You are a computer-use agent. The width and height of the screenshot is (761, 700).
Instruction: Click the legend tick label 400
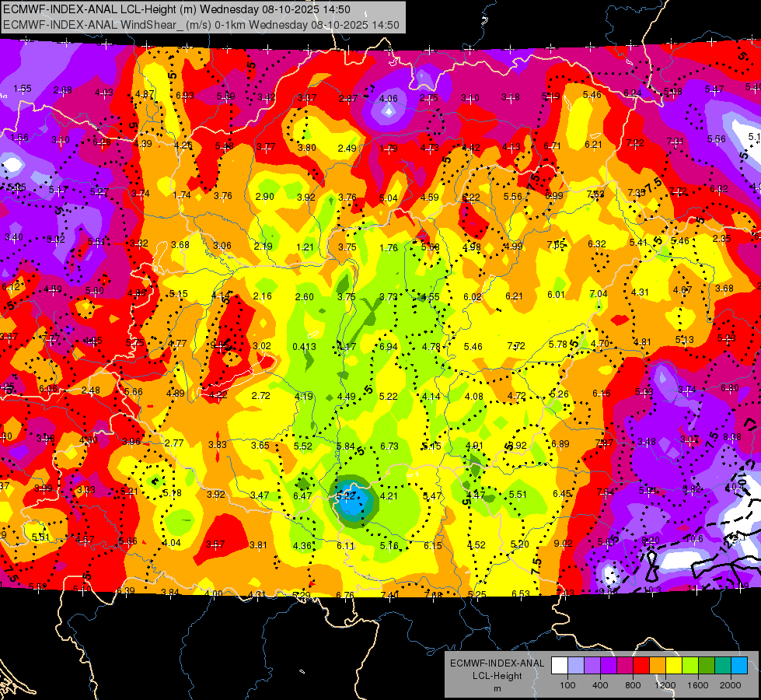(600, 685)
